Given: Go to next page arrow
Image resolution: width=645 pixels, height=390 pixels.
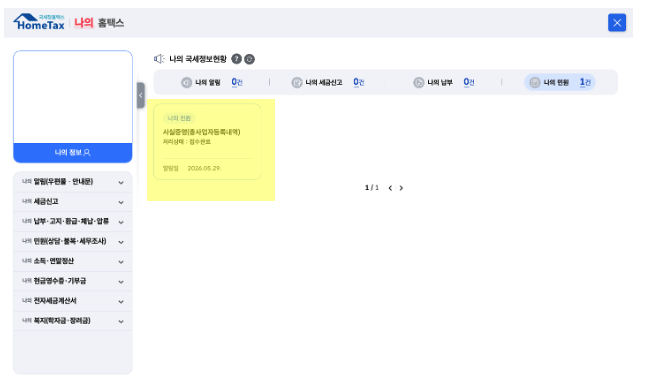Looking at the screenshot, I should [401, 188].
